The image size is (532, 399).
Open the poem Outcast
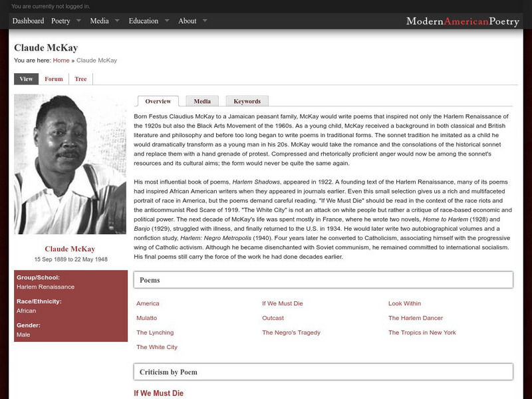click(x=273, y=319)
